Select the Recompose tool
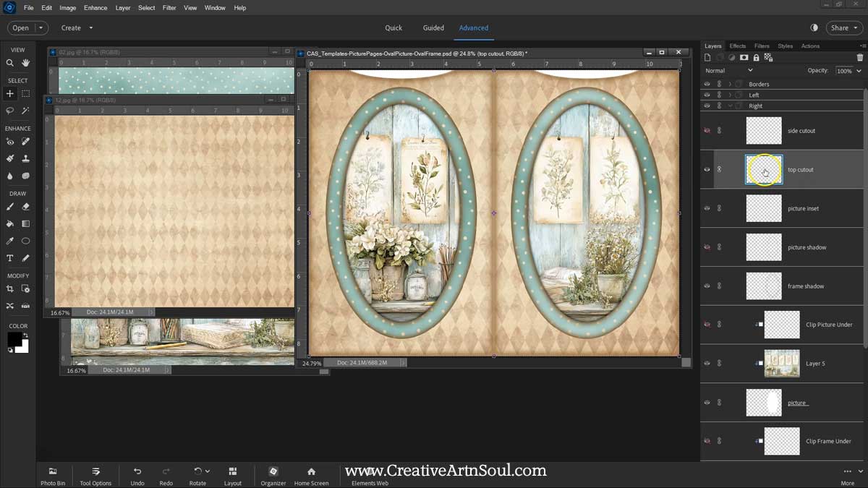Image resolution: width=868 pixels, height=488 pixels. (x=26, y=289)
